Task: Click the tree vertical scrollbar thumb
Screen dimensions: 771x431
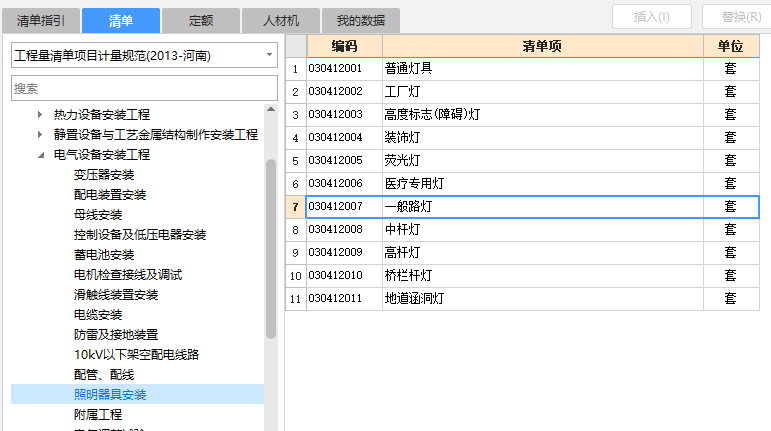Action: [271, 249]
